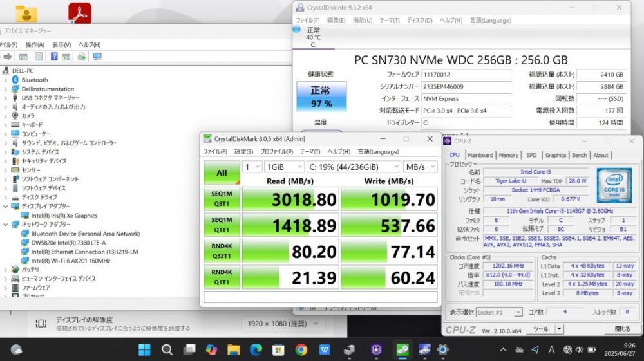Switch to the SPD tab in CPU-Z

coord(531,155)
